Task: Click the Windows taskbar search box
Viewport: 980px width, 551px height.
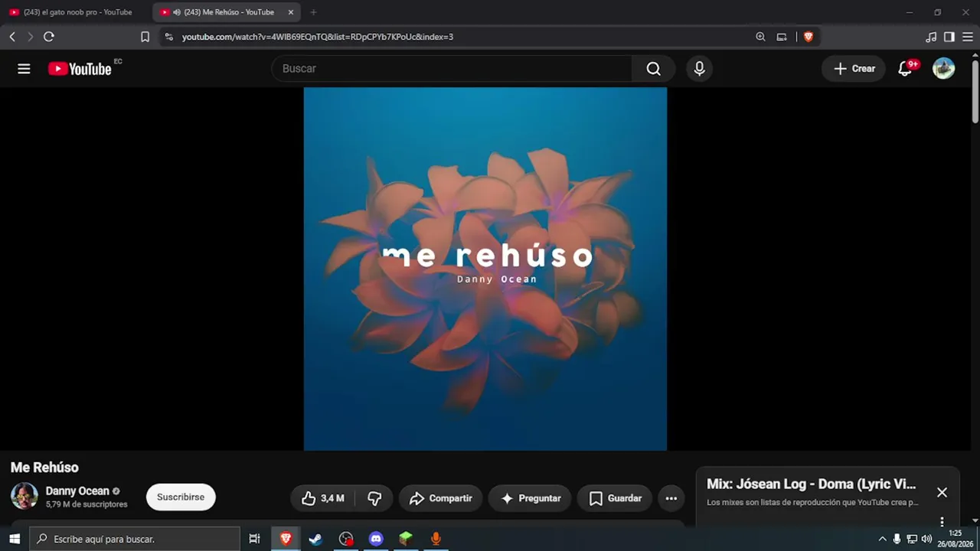Action: point(135,539)
